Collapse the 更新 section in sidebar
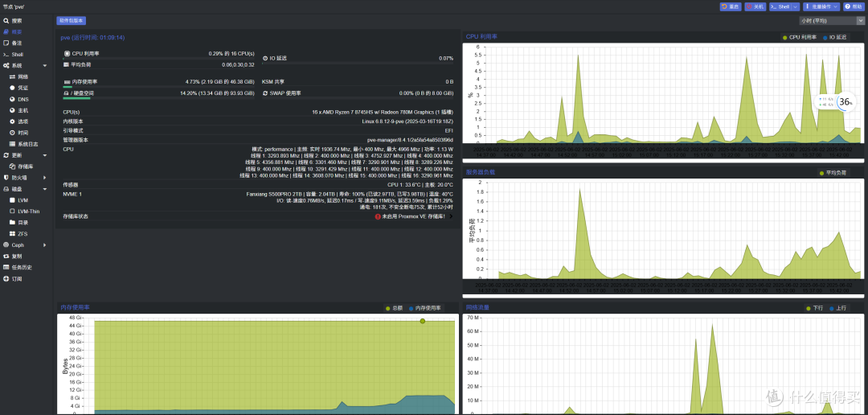The image size is (868, 415). 45,155
